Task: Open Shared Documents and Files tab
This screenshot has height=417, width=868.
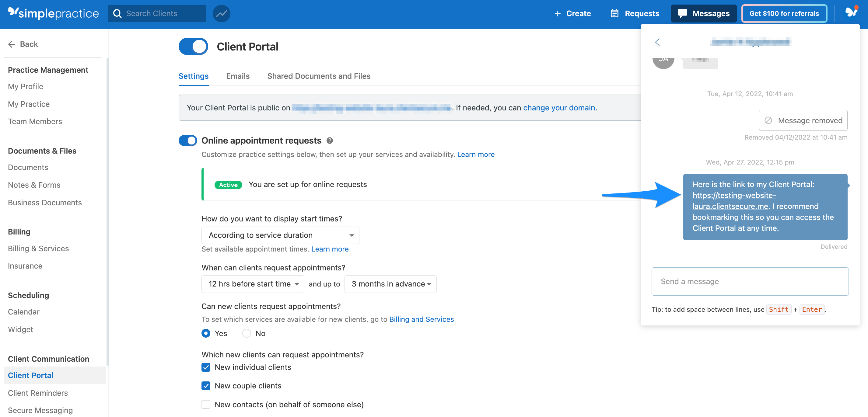Action: point(319,76)
